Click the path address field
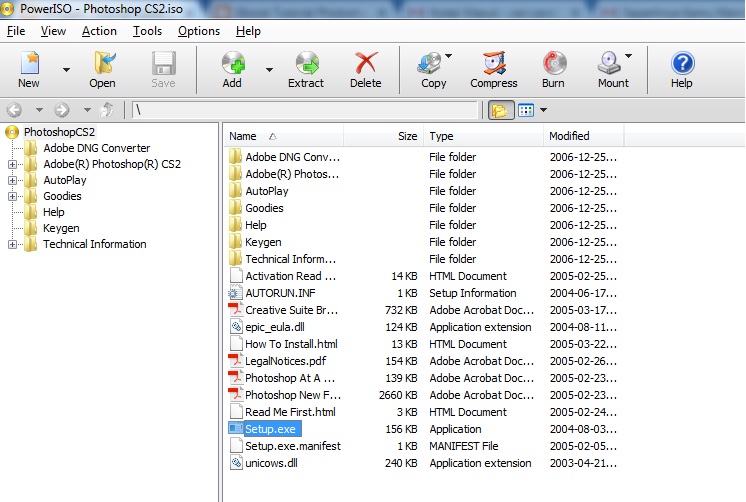The width and height of the screenshot is (746, 502). pos(304,110)
